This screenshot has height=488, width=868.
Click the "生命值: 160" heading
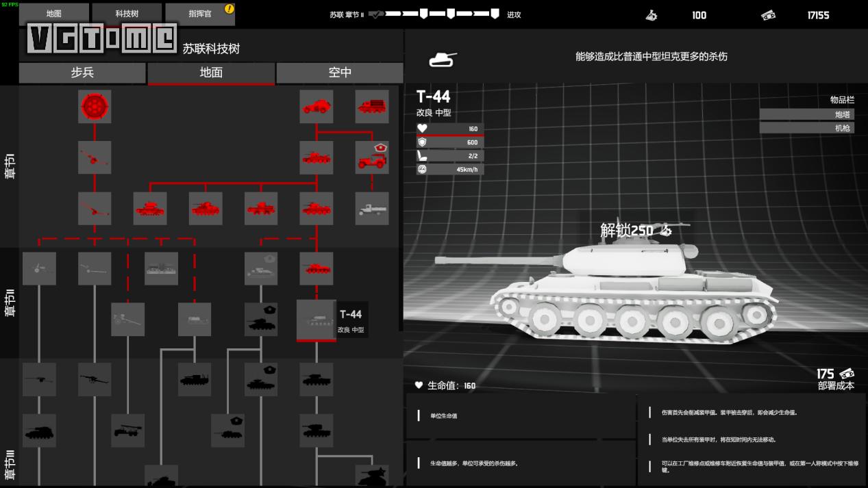point(451,385)
